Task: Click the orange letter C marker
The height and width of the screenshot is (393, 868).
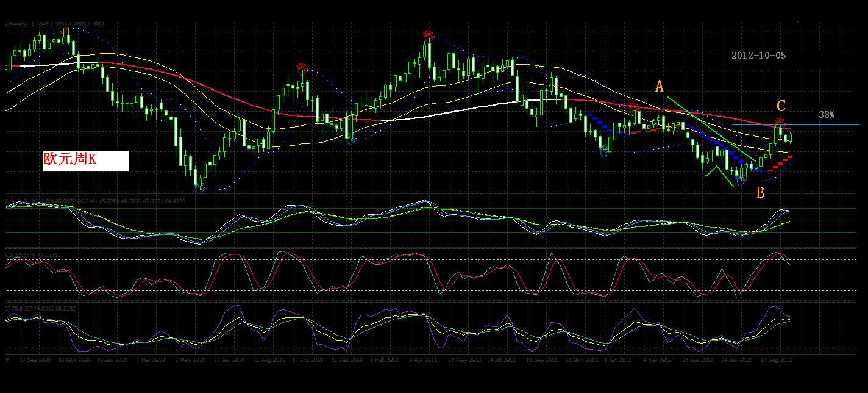Action: [781, 106]
